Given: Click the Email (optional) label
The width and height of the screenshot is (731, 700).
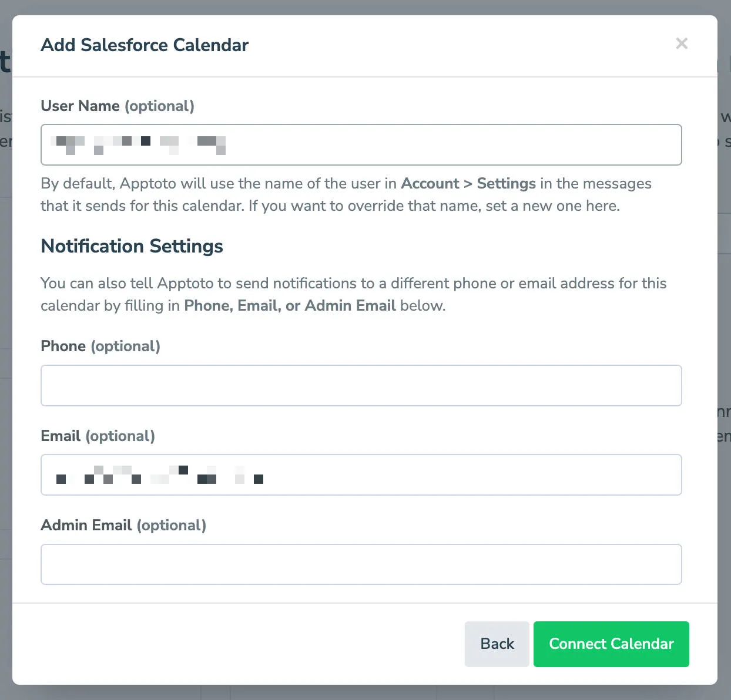Looking at the screenshot, I should (x=98, y=436).
